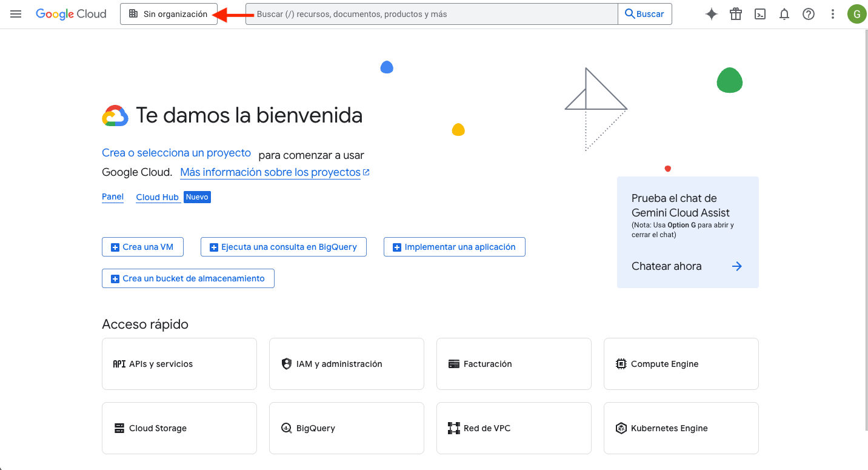The height and width of the screenshot is (470, 868).
Task: Open the help question mark icon
Action: pyautogui.click(x=809, y=14)
